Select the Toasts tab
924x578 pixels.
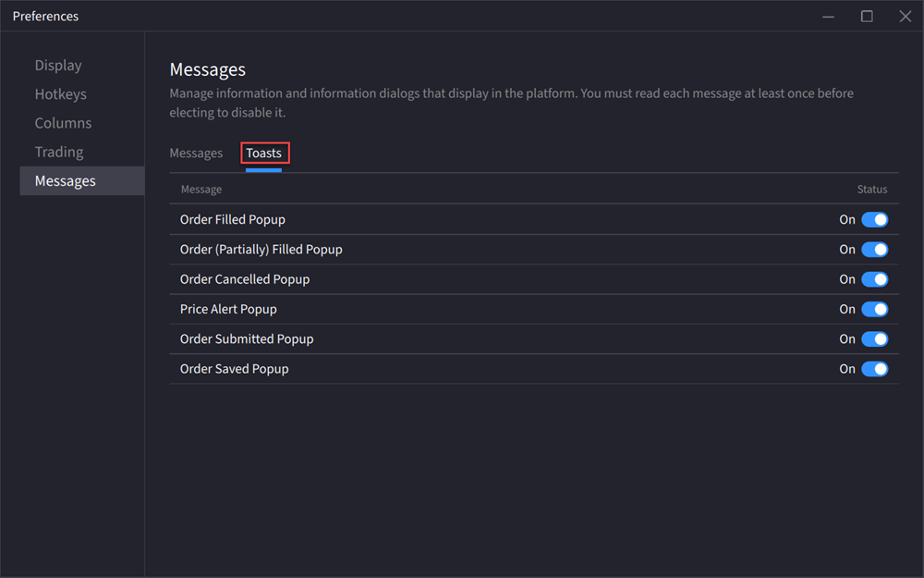(x=264, y=154)
